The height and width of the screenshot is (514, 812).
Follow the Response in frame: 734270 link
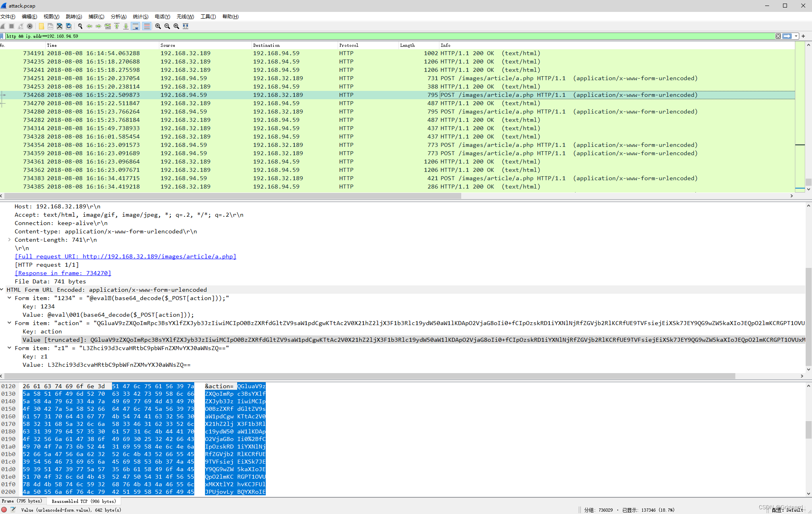tap(63, 273)
